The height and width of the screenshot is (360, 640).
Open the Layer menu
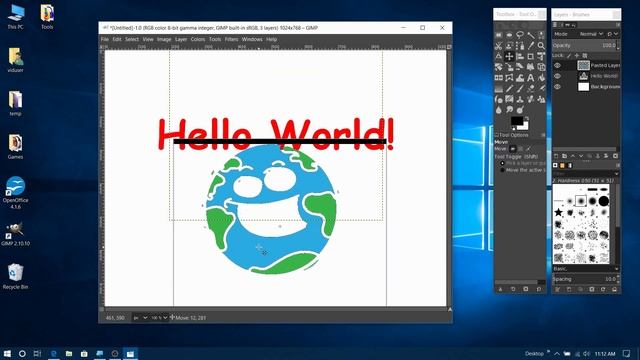pyautogui.click(x=181, y=39)
